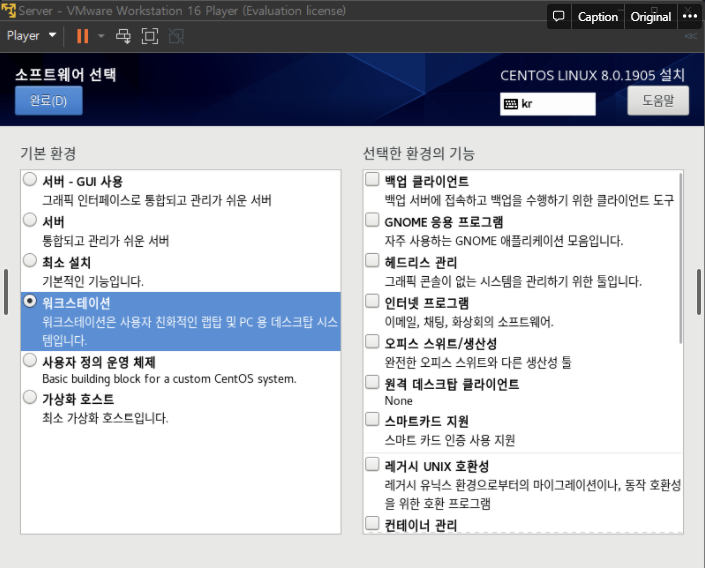705x568 pixels.
Task: Click the text "자주 사용하는 GNOME 애플리케이션 모음입니다."
Action: (504, 241)
